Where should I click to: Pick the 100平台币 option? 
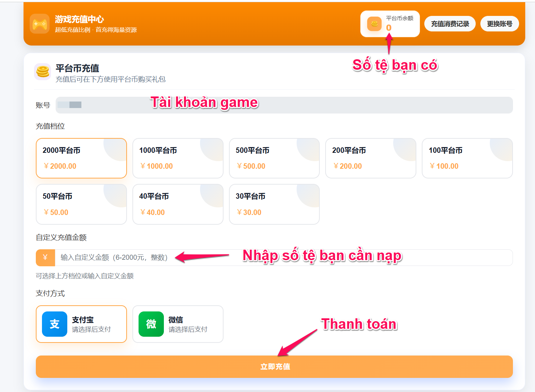[467, 158]
